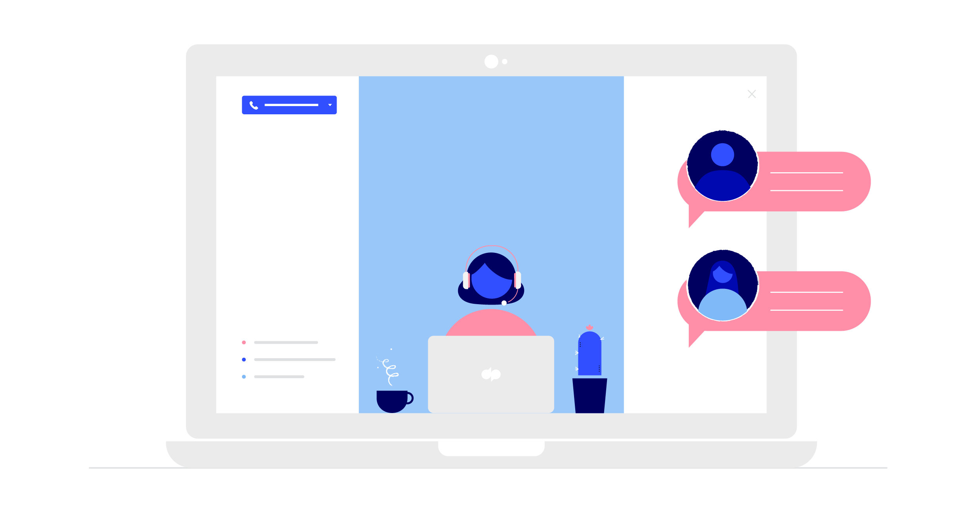Click the red dot status indicator
Viewport: 980px width, 514px height.
pos(245,343)
